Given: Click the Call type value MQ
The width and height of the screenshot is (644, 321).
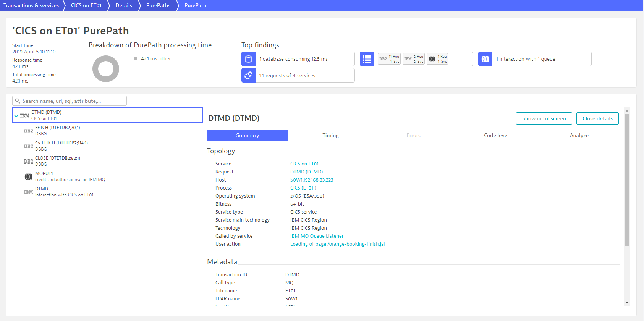Looking at the screenshot, I should 290,282.
